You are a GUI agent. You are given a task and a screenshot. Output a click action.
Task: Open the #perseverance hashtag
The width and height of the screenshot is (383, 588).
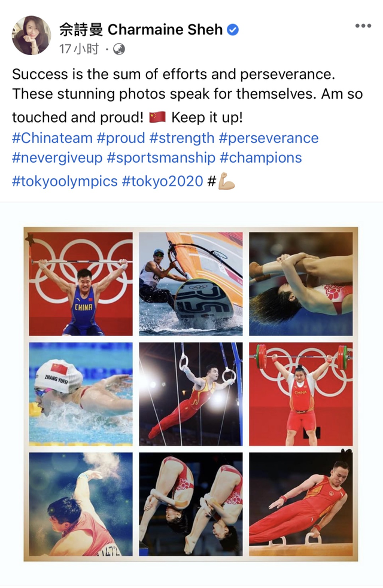(269, 138)
